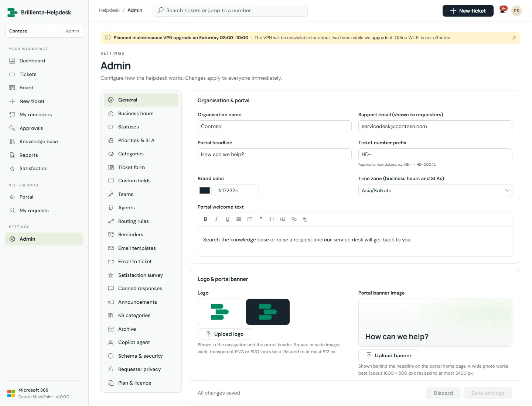Click the Upload logo button
This screenshot has width=532, height=406.
[224, 334]
